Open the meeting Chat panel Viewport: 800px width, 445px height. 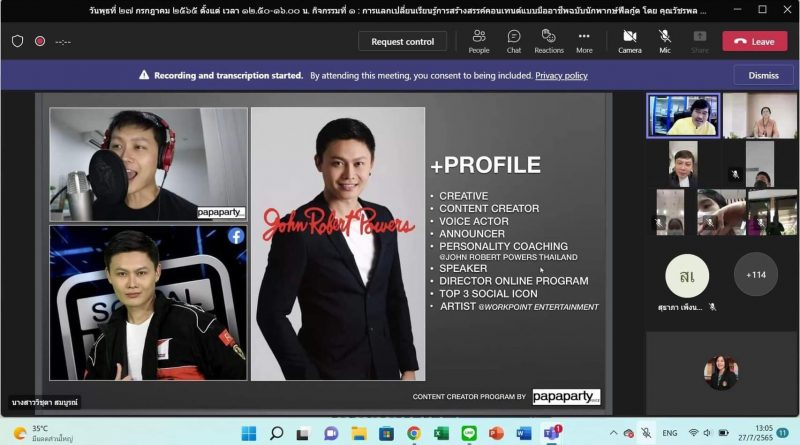(514, 41)
